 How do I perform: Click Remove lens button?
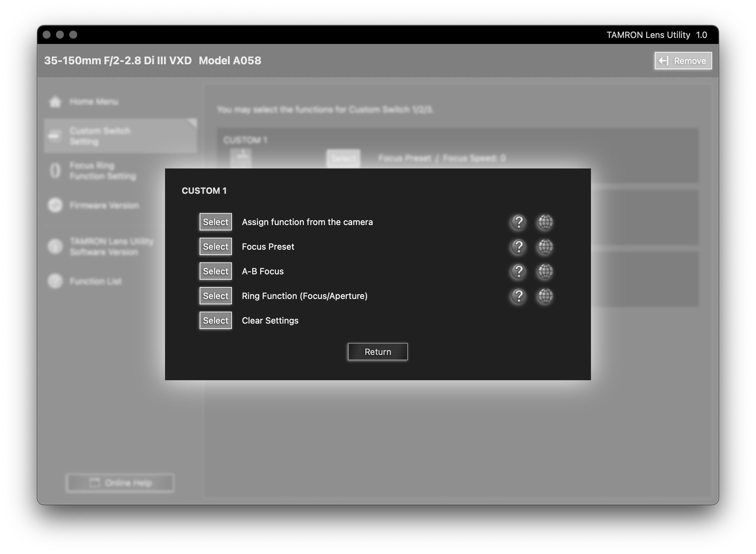pyautogui.click(x=683, y=61)
